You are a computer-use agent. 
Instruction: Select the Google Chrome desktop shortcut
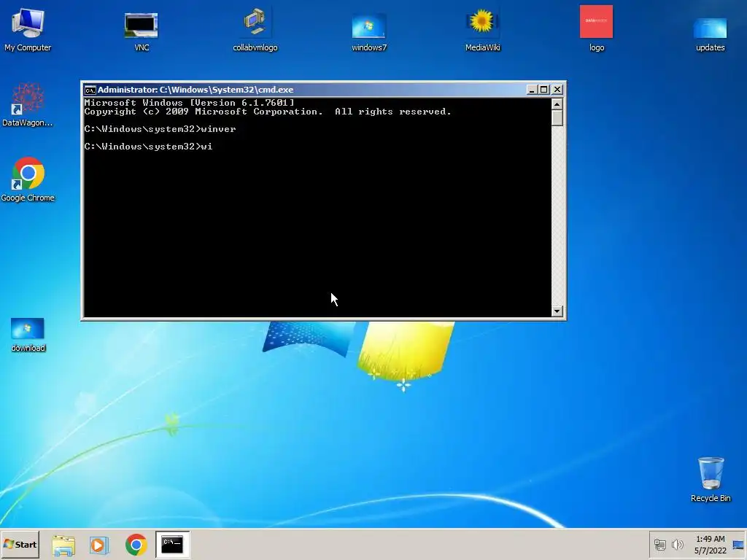click(28, 179)
